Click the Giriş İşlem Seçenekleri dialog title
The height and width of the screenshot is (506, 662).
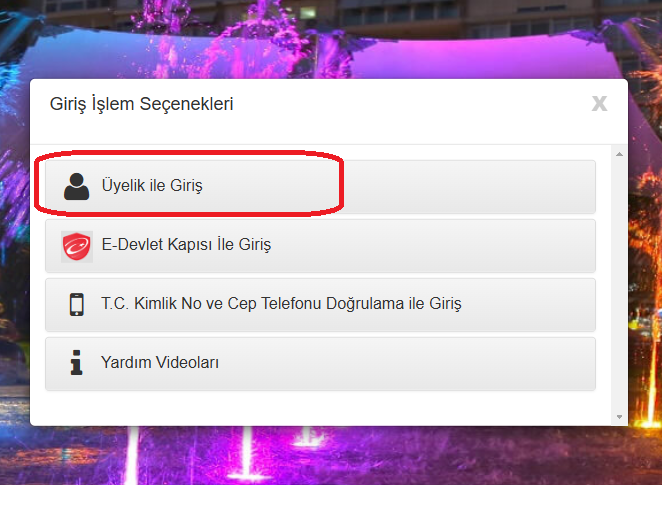tap(141, 104)
